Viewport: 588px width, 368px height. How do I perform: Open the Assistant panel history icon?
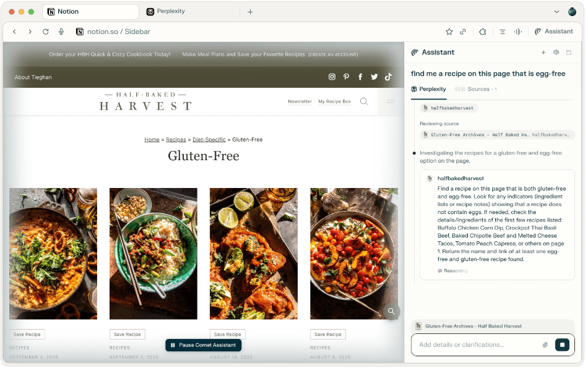coord(556,53)
